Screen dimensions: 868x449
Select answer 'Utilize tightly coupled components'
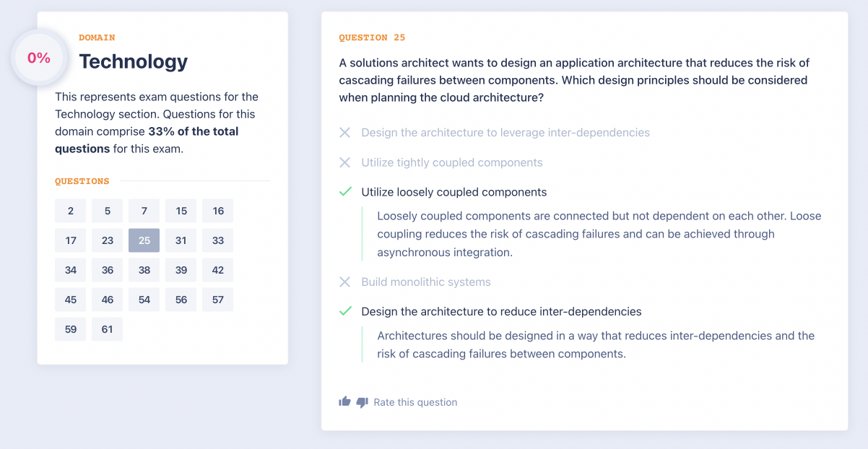(x=451, y=162)
